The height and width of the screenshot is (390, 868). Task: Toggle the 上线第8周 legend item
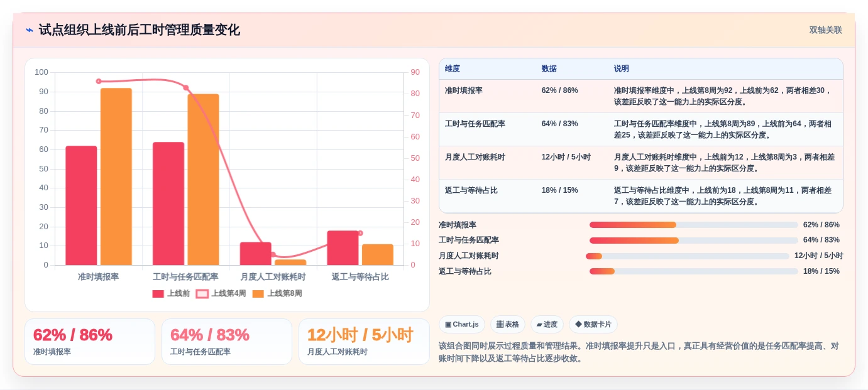pyautogui.click(x=277, y=293)
